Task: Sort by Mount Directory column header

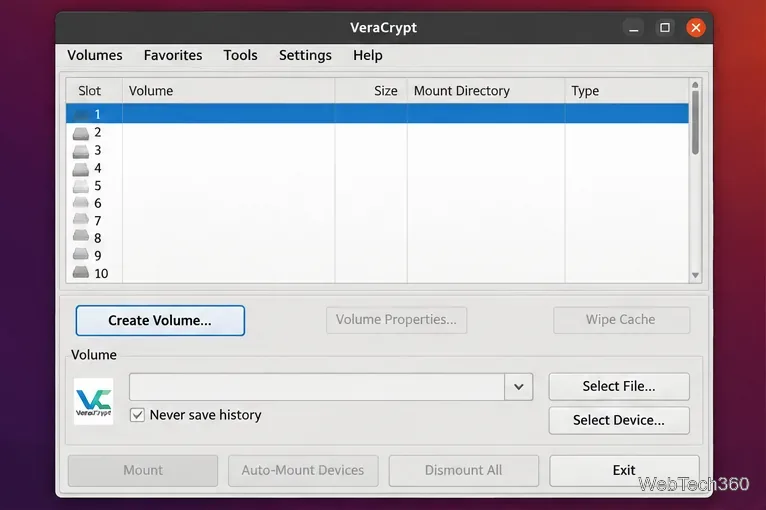Action: [x=486, y=91]
